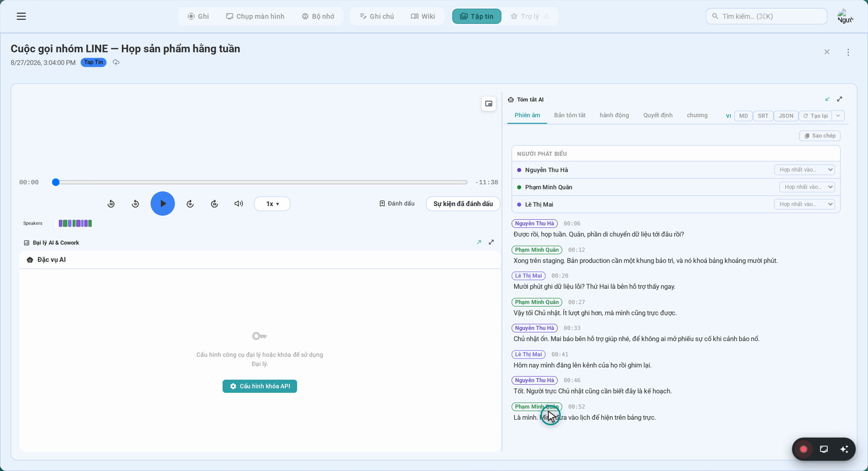This screenshot has width=868, height=471.
Task: Click the playback progress slider
Action: [259, 182]
